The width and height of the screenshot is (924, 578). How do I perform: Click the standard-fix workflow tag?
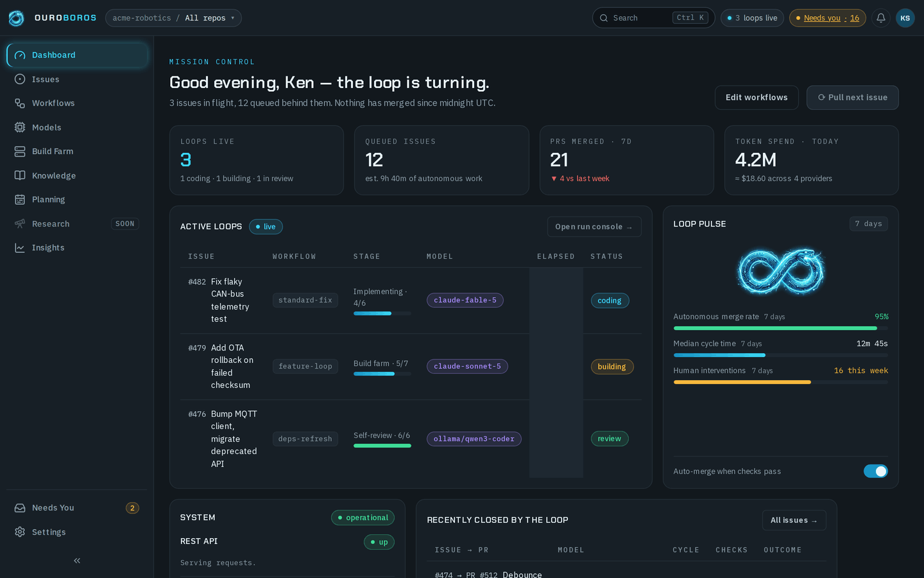[x=305, y=300]
